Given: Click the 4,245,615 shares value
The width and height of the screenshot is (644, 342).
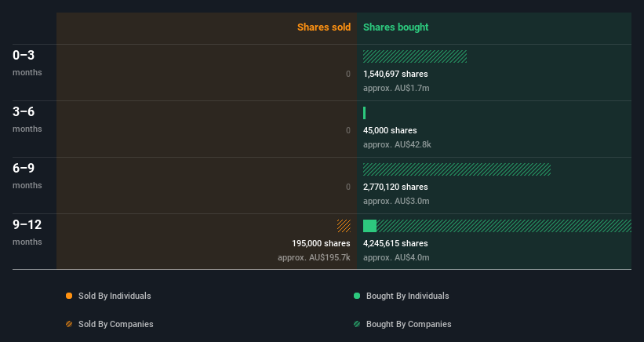Looking at the screenshot, I should [395, 243].
